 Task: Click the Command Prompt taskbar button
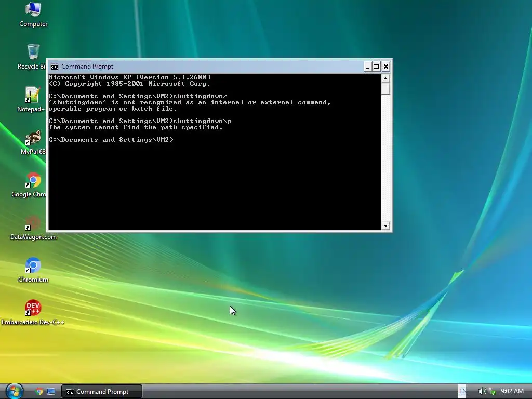(x=102, y=392)
